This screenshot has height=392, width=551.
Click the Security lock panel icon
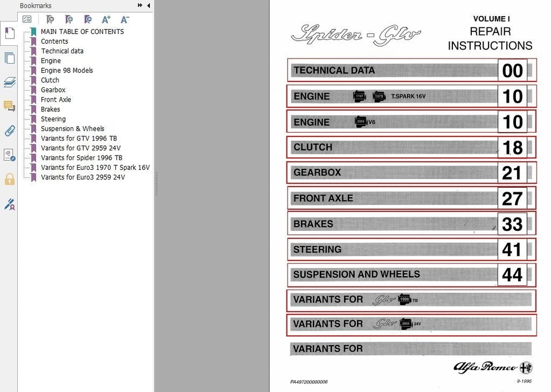pos(9,179)
